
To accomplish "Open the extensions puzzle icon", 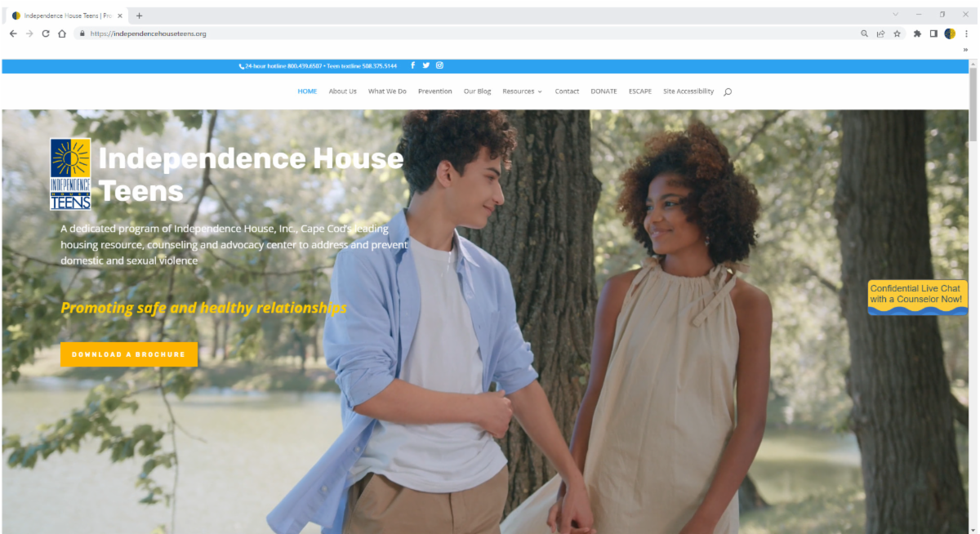I will point(918,33).
